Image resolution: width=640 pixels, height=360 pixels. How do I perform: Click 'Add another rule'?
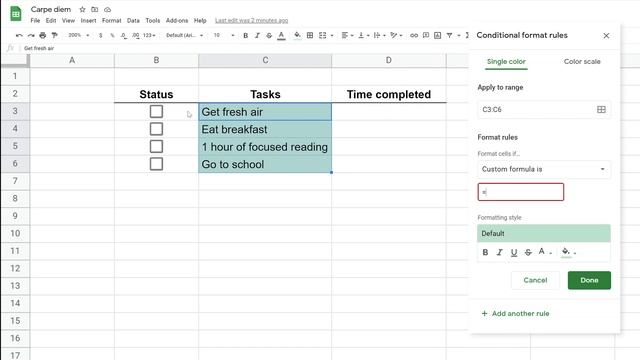click(516, 313)
